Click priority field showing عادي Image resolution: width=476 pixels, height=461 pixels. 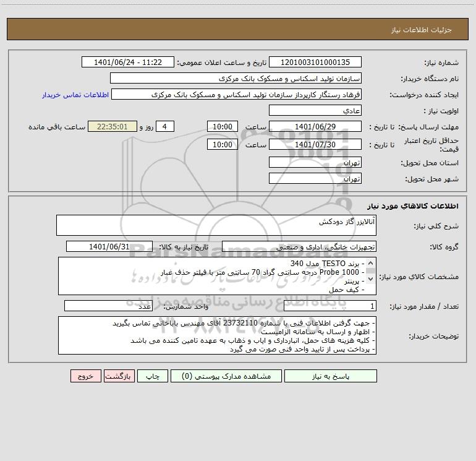315,110
